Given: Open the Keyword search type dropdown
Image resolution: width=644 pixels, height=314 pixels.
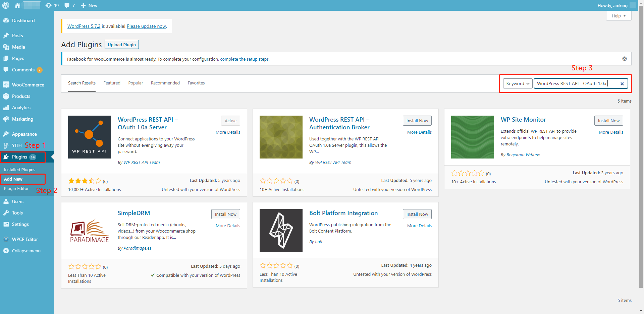Looking at the screenshot, I should [x=518, y=84].
